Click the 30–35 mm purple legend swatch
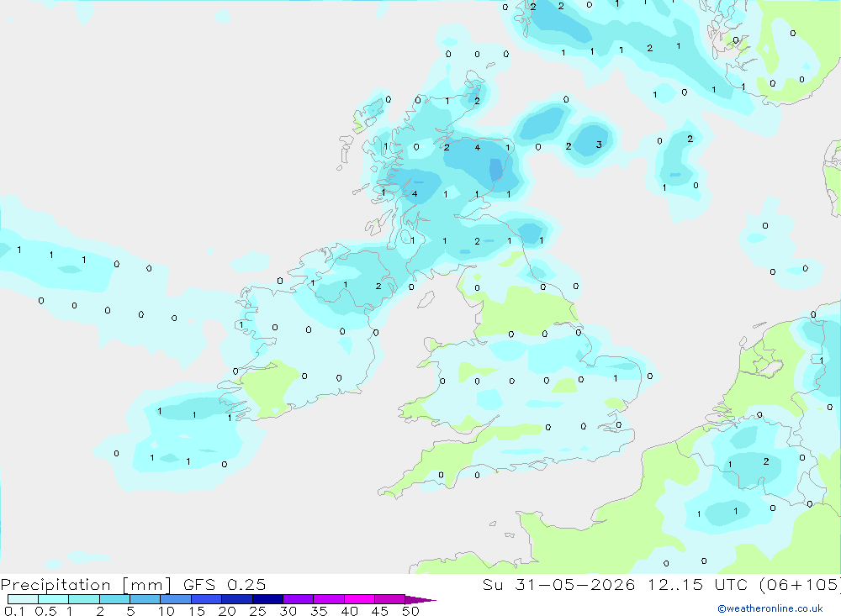The image size is (841, 616). pos(299,599)
